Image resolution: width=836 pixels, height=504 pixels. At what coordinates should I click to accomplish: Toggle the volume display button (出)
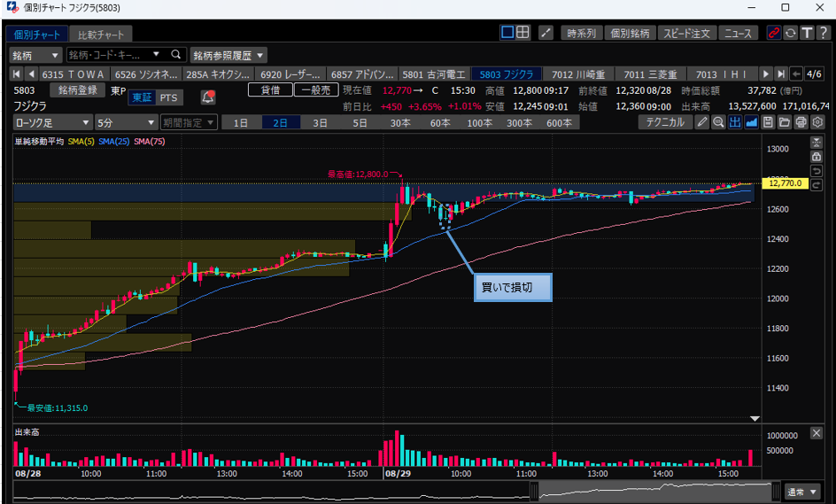[x=735, y=122]
